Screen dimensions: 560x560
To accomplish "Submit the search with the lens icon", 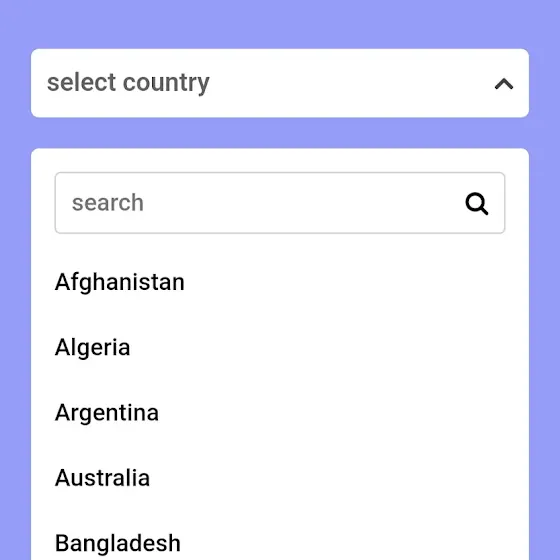I will [476, 204].
